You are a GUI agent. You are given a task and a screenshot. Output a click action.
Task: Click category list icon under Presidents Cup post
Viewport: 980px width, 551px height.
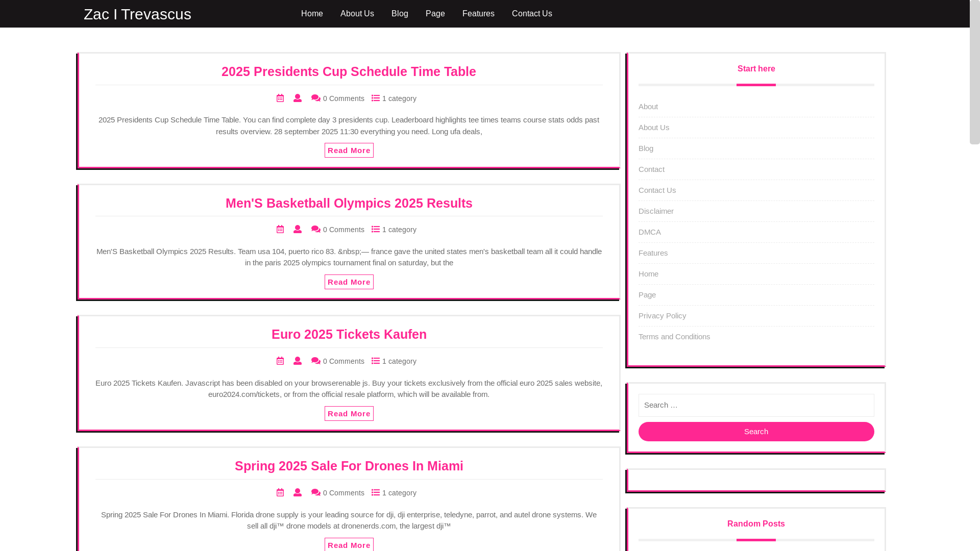click(x=376, y=98)
